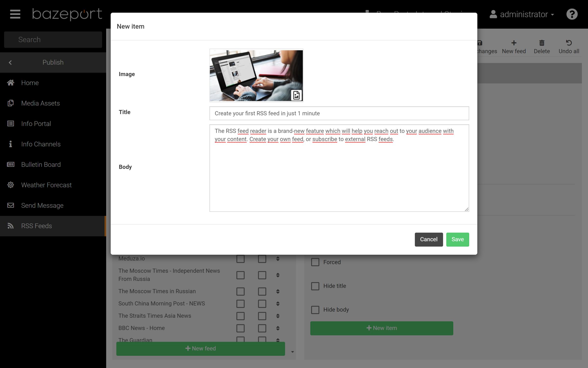The width and height of the screenshot is (588, 368).
Task: Toggle the Hide body checkbox
Action: (315, 310)
